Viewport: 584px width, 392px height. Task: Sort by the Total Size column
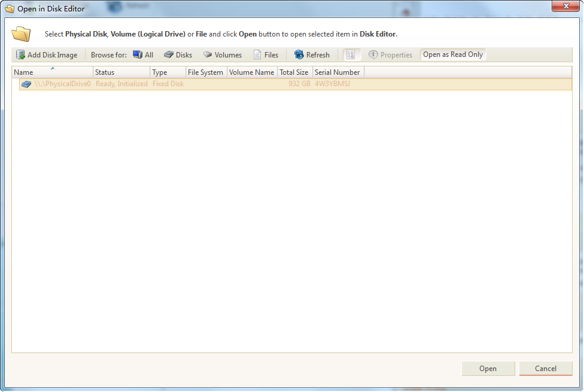point(294,72)
